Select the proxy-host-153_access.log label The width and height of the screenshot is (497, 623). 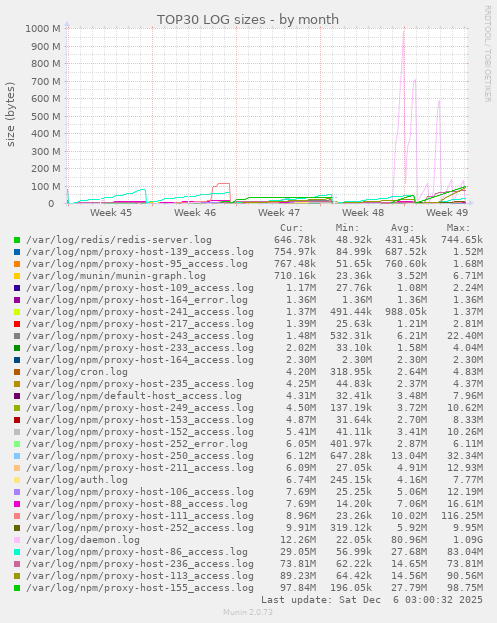pyautogui.click(x=140, y=420)
